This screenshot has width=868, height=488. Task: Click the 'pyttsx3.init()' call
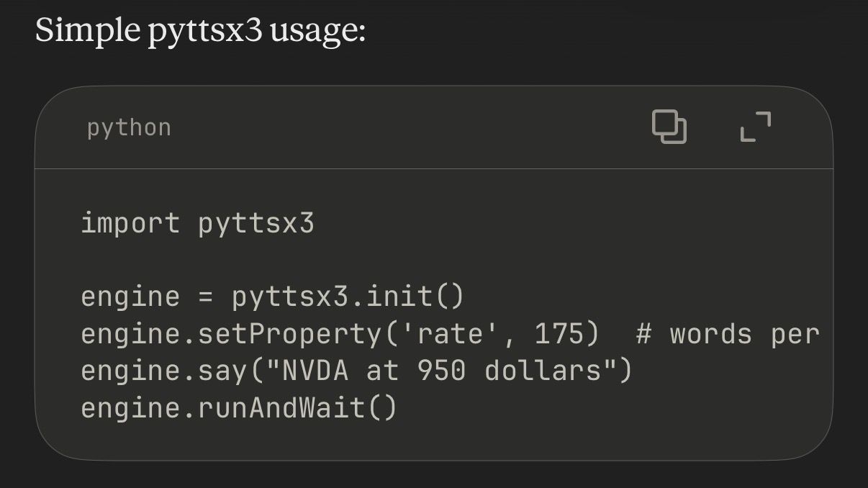[348, 297]
